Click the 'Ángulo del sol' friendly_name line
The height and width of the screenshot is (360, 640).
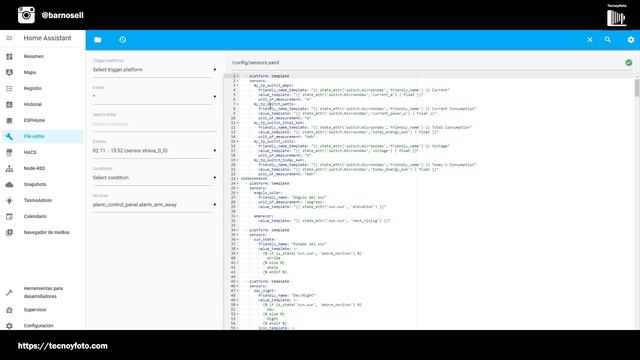coord(292,197)
